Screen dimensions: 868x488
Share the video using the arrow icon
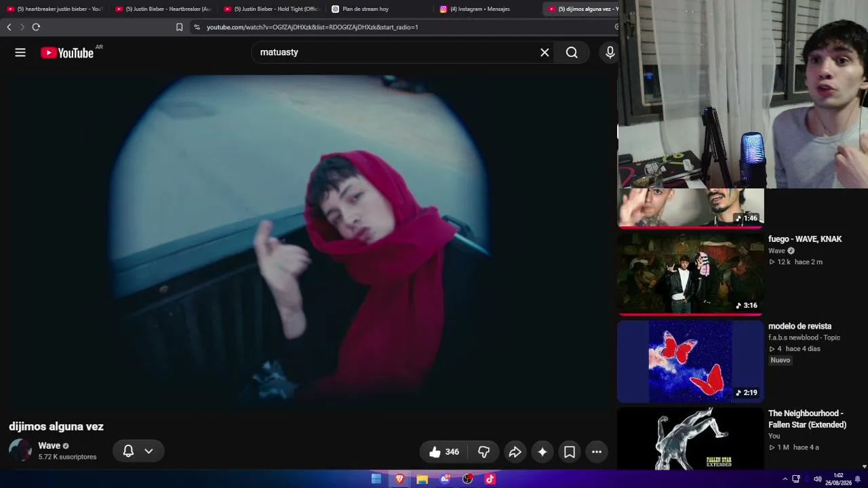(515, 452)
